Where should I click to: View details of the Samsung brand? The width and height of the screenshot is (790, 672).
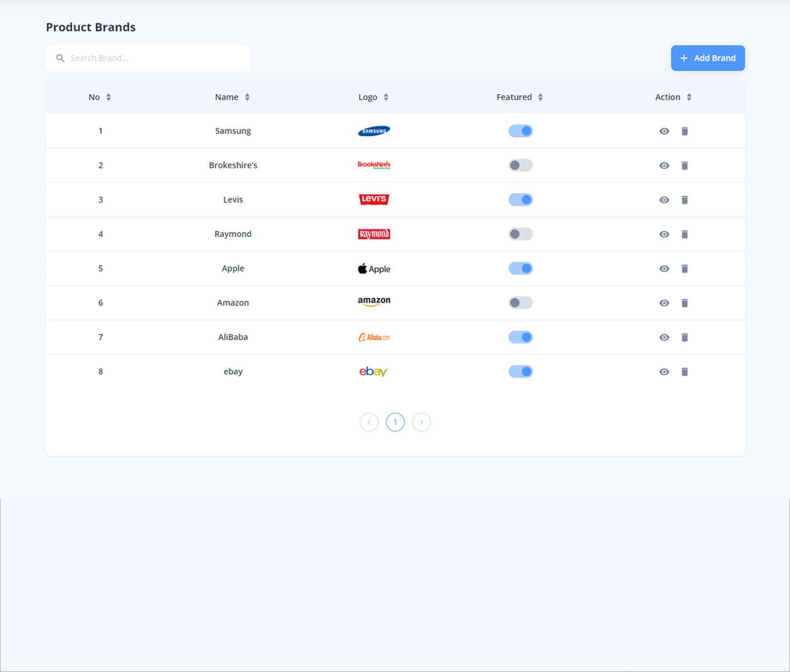(664, 130)
